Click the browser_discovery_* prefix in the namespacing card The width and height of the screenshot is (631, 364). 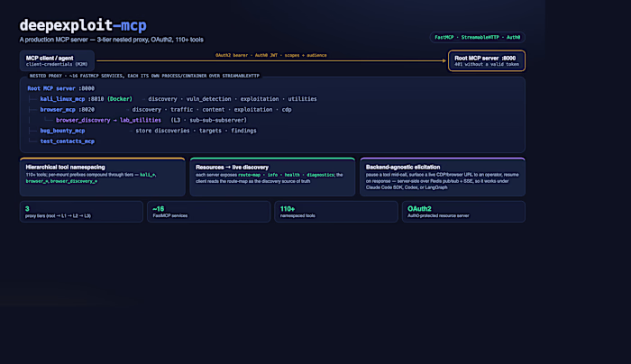tap(74, 181)
